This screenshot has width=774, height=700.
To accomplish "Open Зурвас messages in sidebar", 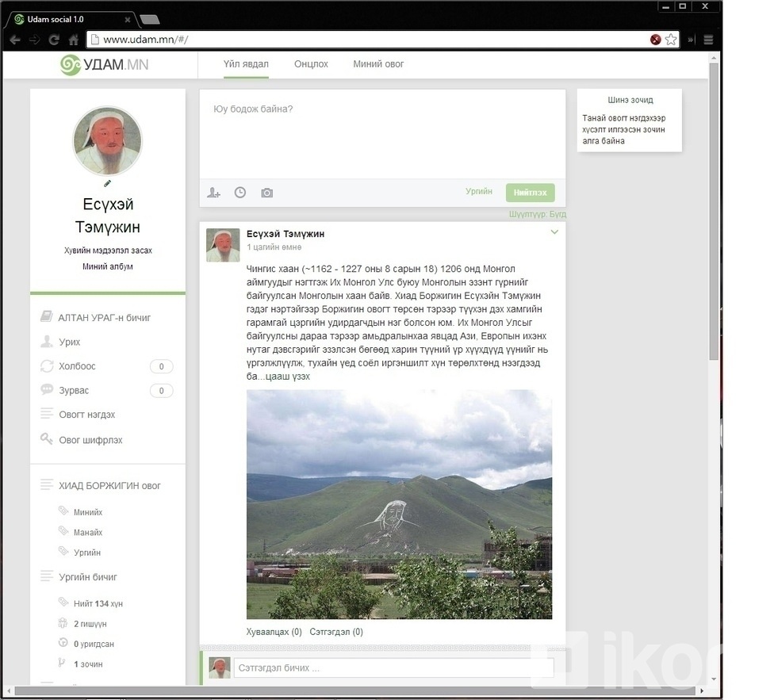I will pos(74,391).
